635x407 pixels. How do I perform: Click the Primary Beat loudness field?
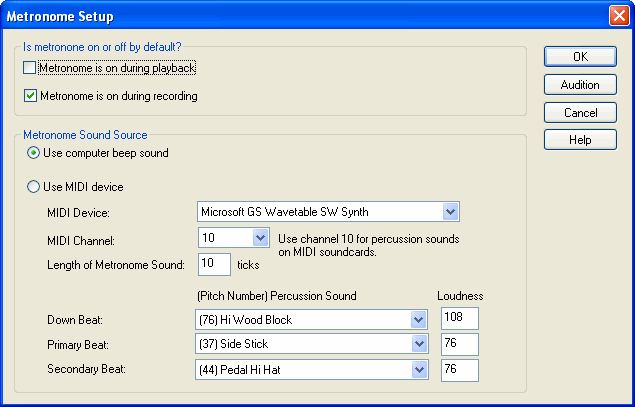[x=459, y=344]
